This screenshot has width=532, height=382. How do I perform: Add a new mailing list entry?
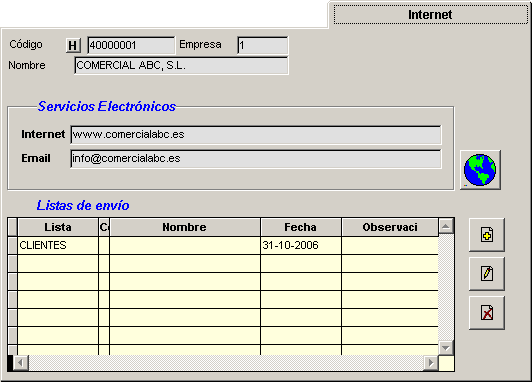pyautogui.click(x=487, y=235)
